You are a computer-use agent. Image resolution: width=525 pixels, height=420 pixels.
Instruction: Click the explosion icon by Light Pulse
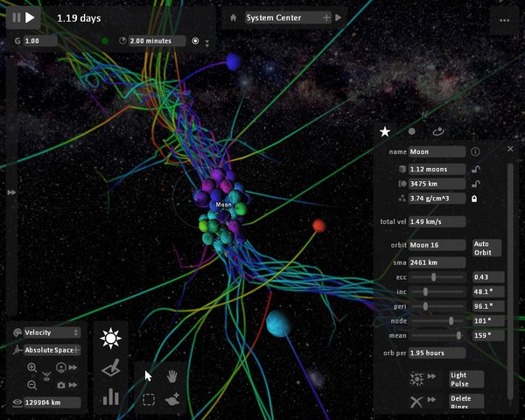(x=416, y=379)
